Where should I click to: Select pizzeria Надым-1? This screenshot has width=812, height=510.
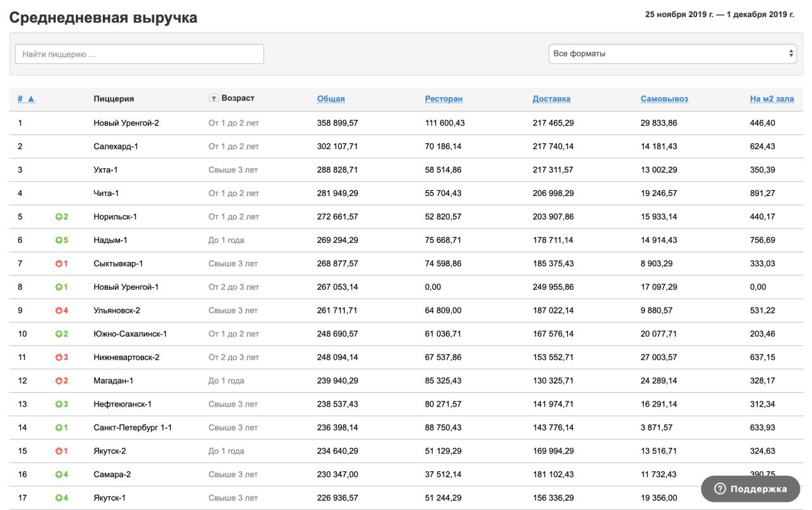pyautogui.click(x=111, y=240)
